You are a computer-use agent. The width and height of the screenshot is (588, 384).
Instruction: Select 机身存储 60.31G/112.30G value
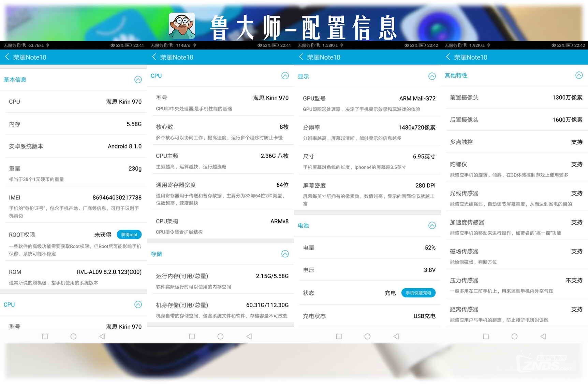click(267, 305)
